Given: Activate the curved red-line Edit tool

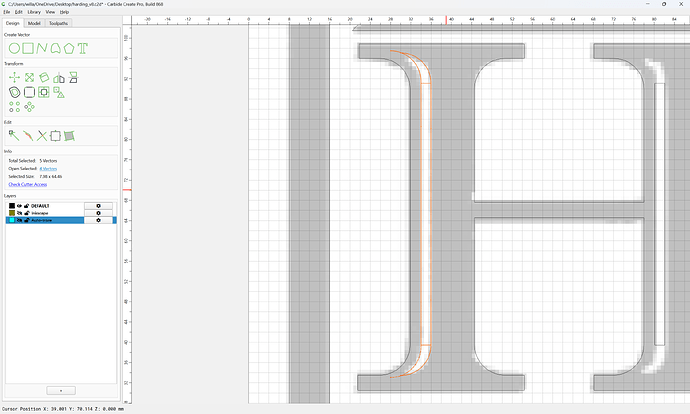Looking at the screenshot, I should (x=28, y=136).
